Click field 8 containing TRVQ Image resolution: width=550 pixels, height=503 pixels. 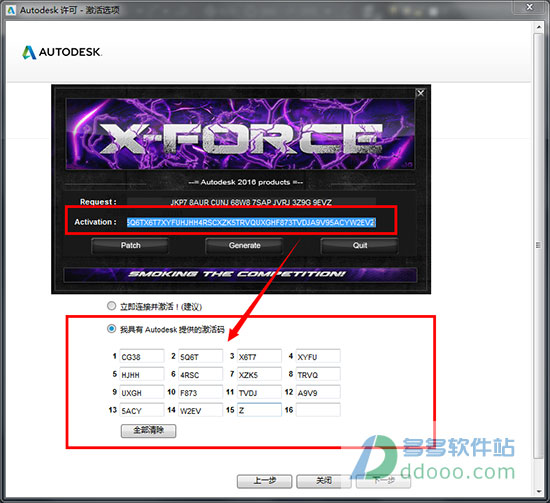(x=318, y=374)
